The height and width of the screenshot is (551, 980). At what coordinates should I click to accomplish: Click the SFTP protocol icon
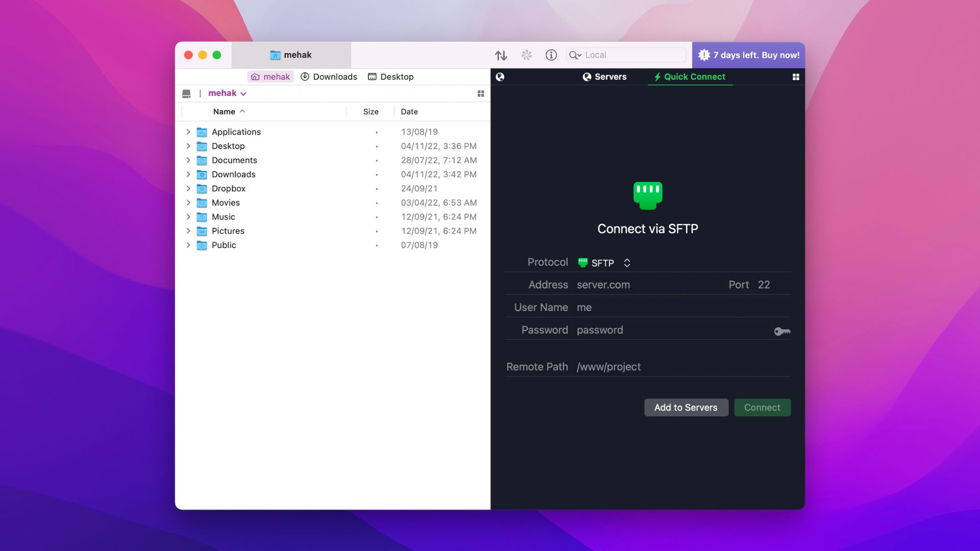(x=582, y=262)
